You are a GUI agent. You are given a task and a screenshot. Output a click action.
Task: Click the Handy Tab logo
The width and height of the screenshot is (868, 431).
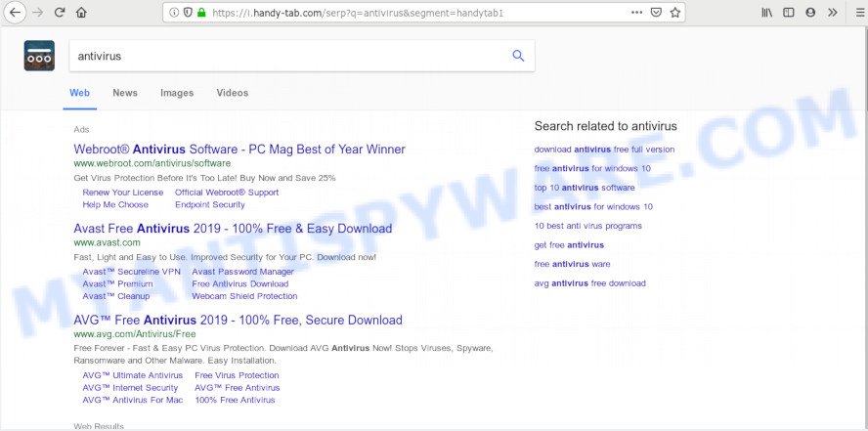(x=39, y=56)
